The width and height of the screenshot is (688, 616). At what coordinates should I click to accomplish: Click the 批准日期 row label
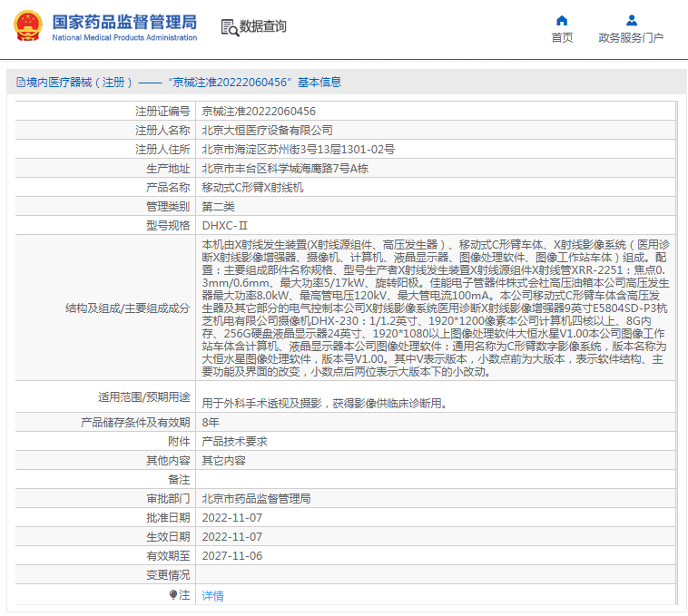[168, 518]
